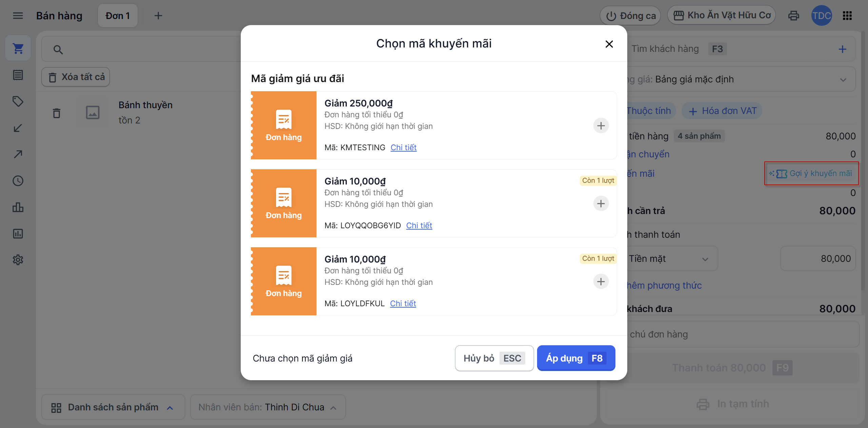Add the LOYQQOBG6YID discount code
Viewport: 868px width, 428px height.
click(x=601, y=204)
